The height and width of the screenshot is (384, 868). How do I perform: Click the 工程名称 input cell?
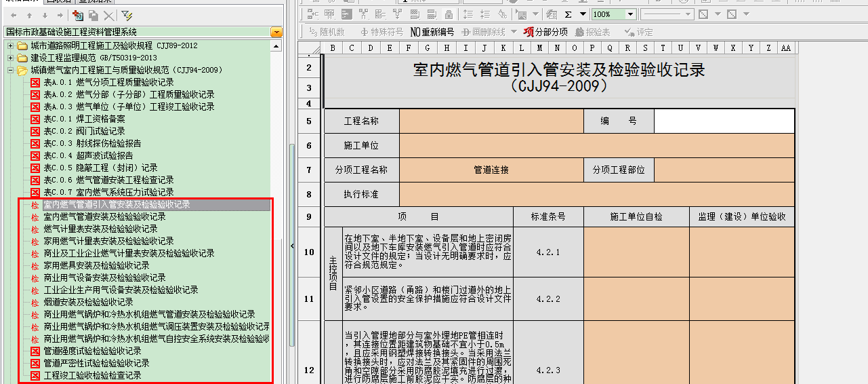(x=491, y=121)
